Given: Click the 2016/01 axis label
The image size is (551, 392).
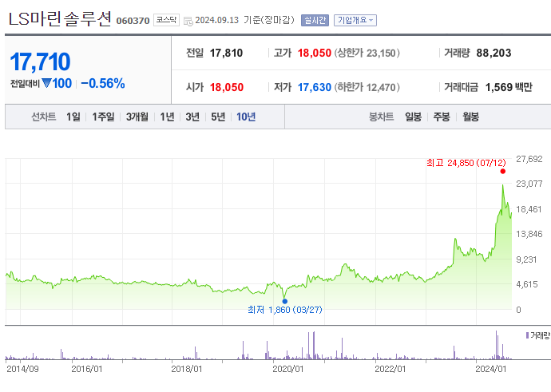Looking at the screenshot, I should pyautogui.click(x=87, y=369).
